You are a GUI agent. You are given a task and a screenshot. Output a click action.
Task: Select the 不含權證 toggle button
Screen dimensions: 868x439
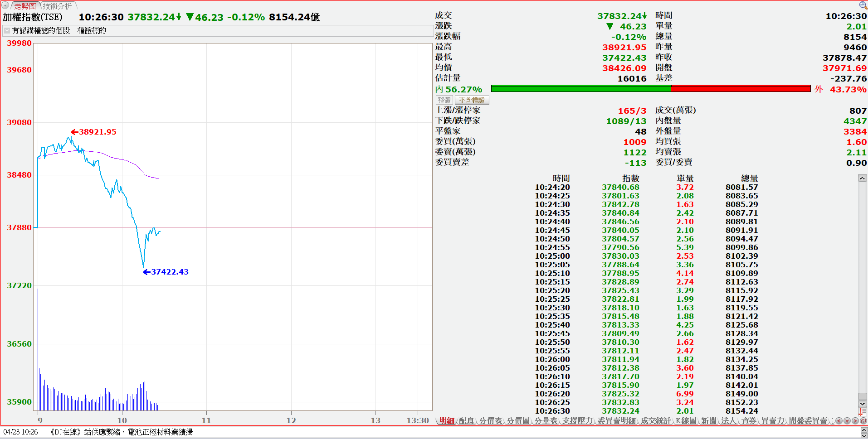472,100
